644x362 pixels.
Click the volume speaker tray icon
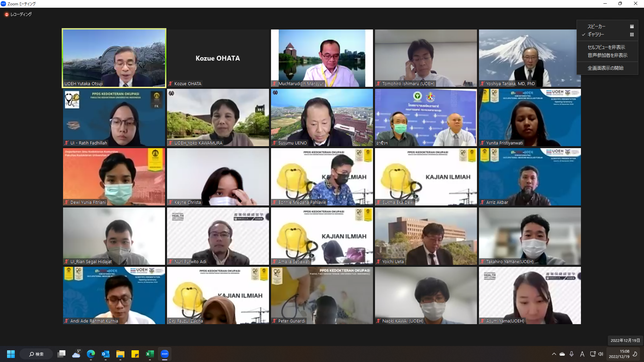point(601,354)
